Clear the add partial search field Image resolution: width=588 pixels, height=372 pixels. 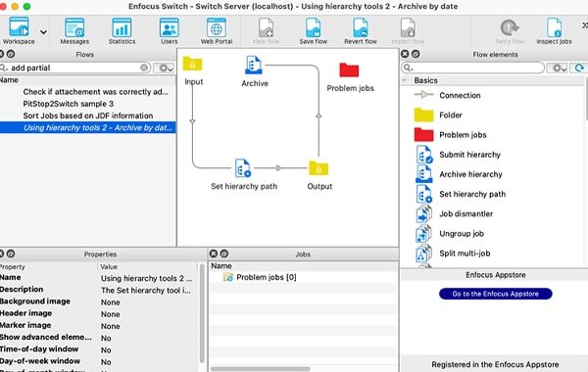[144, 68]
